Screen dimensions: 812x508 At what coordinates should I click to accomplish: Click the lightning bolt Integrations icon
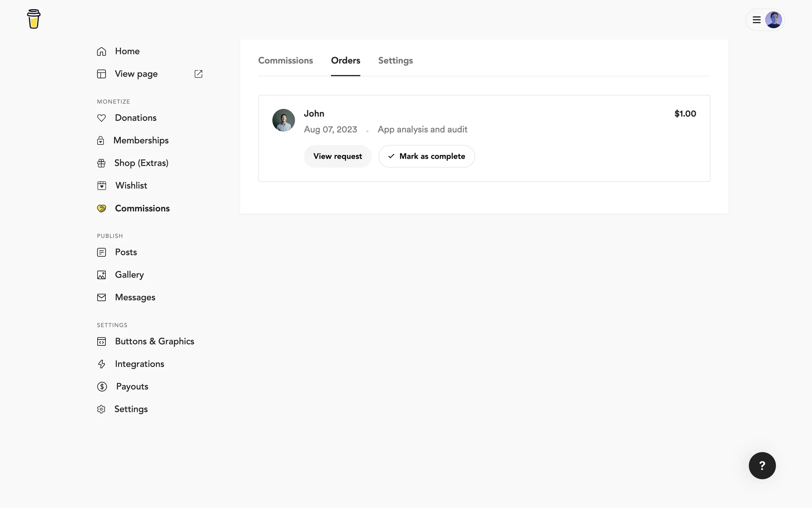101,364
